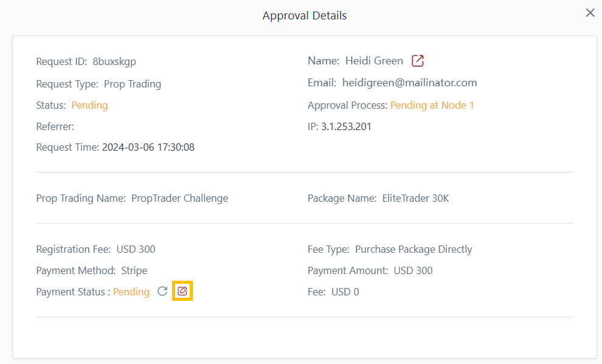Viewport: 602px width, 364px height.
Task: Refresh the payment status
Action: click(x=162, y=292)
